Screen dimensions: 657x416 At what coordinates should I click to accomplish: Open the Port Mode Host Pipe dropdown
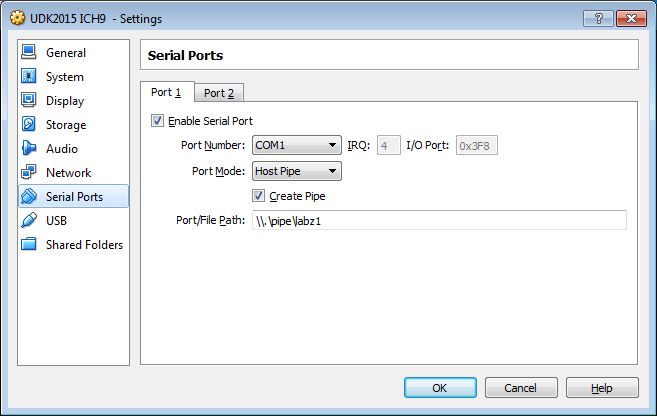297,171
